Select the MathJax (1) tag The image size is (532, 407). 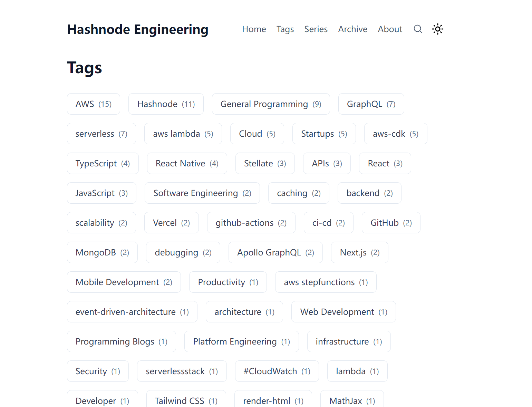point(352,399)
